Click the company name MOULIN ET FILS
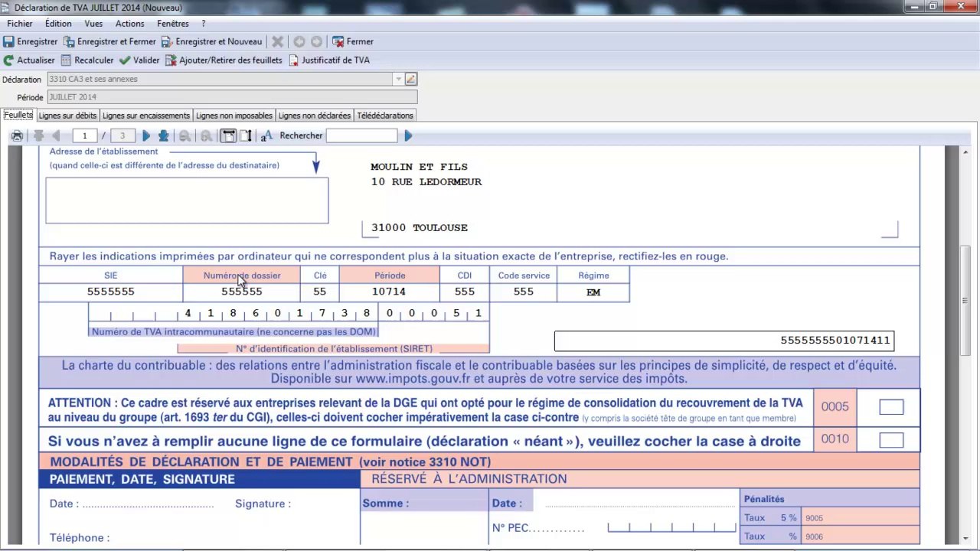Screen dimensions: 980x551 click(x=419, y=167)
